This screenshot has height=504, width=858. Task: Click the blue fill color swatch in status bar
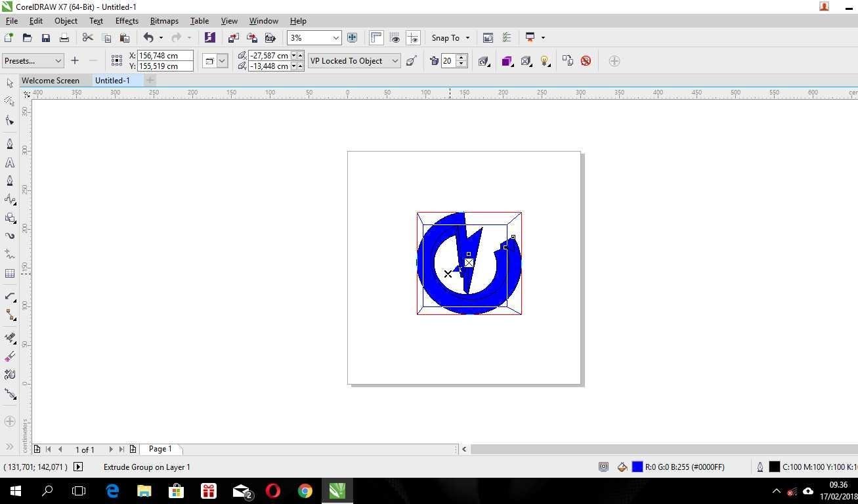637,467
